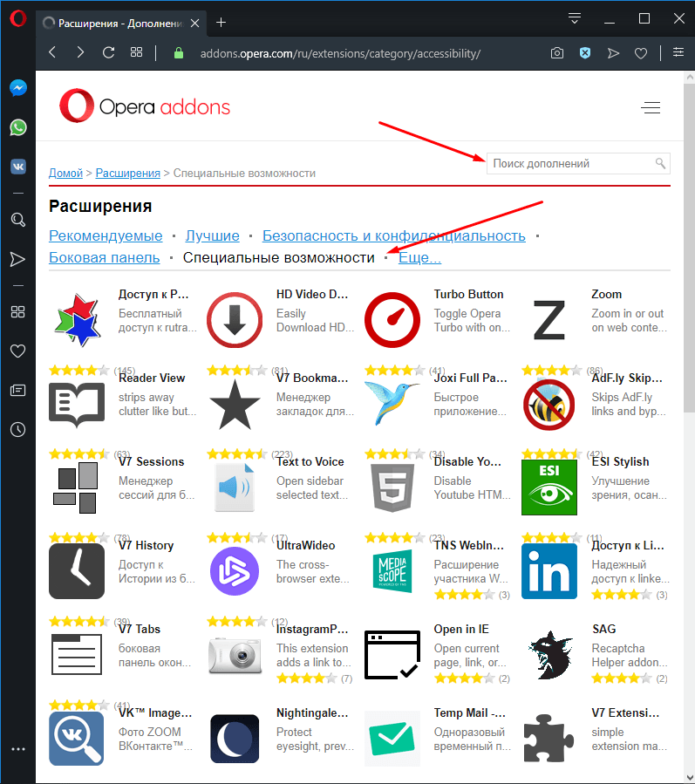Open ad blocker shield settings

[585, 52]
